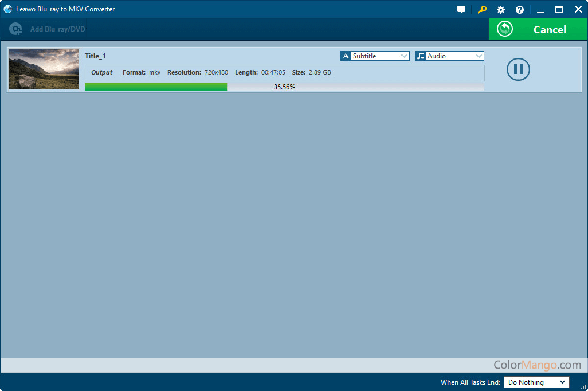Open settings via the gear icon
The height and width of the screenshot is (391, 588).
pos(501,10)
